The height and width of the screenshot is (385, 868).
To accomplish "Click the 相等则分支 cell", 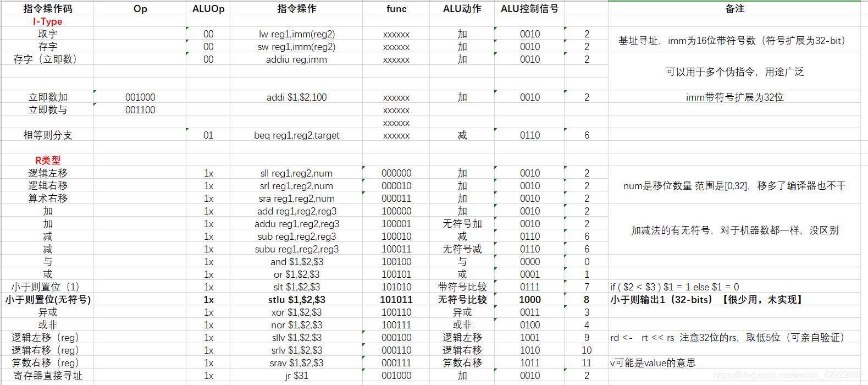I will tap(48, 135).
